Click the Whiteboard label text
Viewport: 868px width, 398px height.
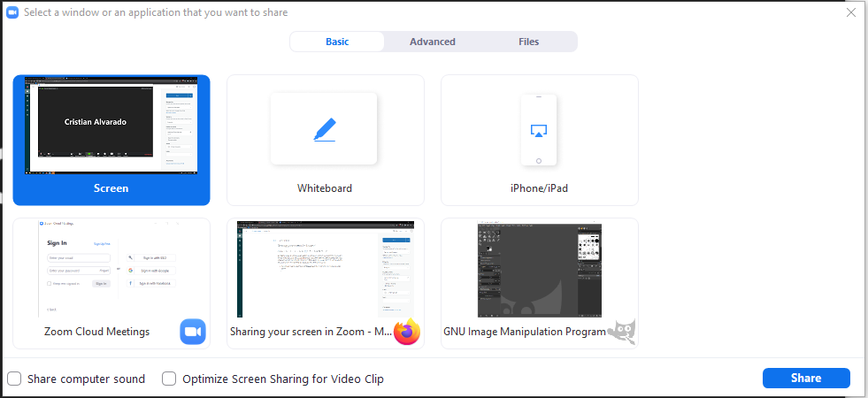click(325, 188)
